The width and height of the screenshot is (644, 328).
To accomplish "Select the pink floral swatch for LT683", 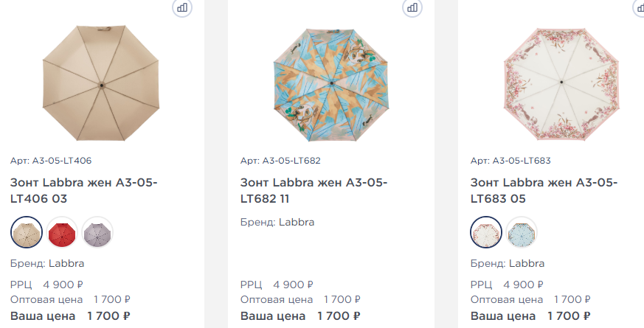I will point(486,232).
